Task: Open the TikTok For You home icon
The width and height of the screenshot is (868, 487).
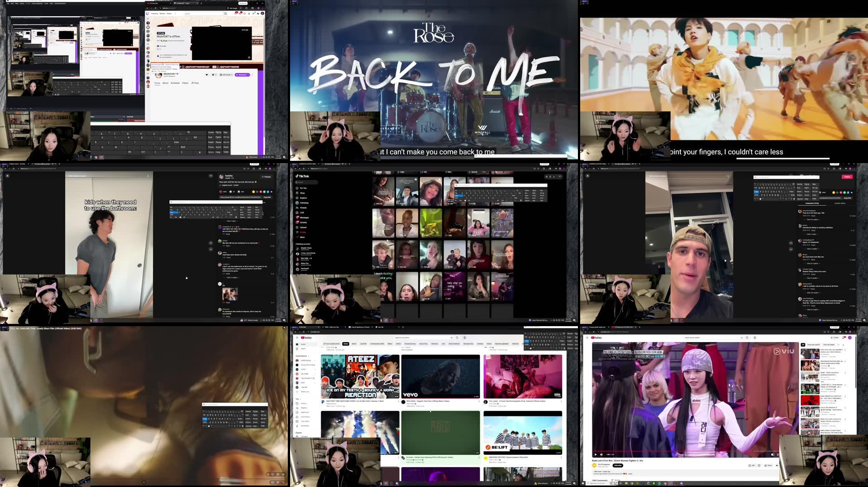Action: [x=297, y=188]
